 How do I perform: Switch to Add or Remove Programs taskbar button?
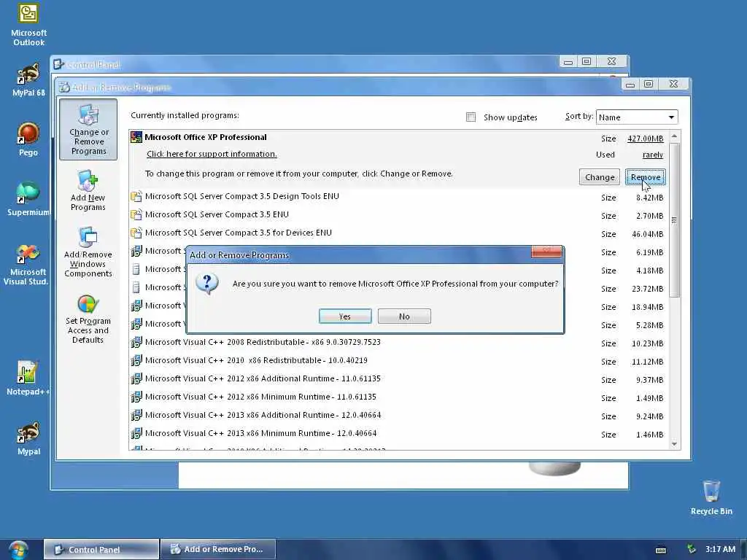[x=217, y=550]
